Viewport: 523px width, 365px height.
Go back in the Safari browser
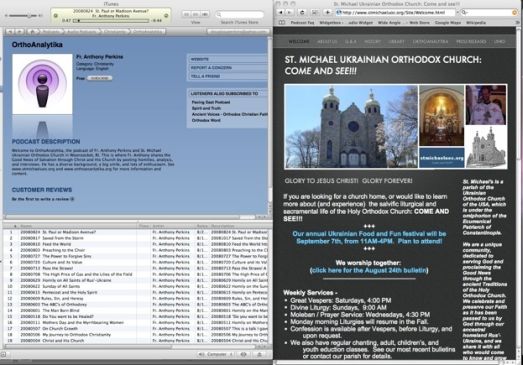(281, 12)
